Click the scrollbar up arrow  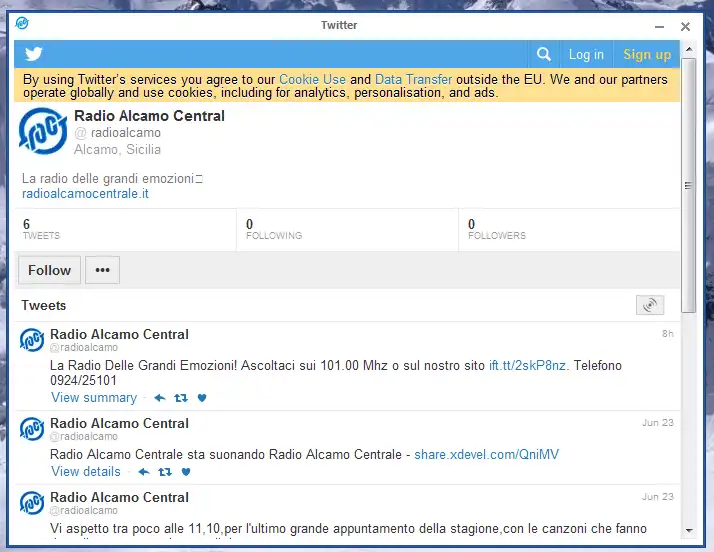(689, 49)
